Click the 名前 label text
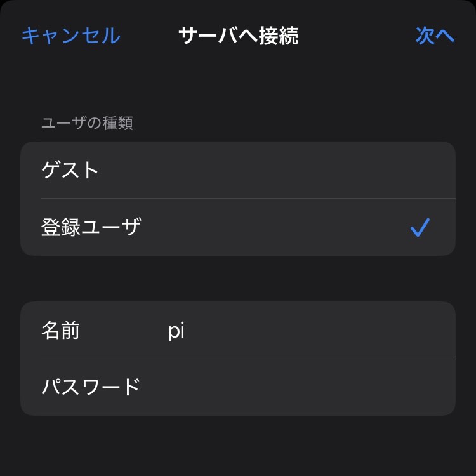This screenshot has height=476, width=476. pos(60,330)
